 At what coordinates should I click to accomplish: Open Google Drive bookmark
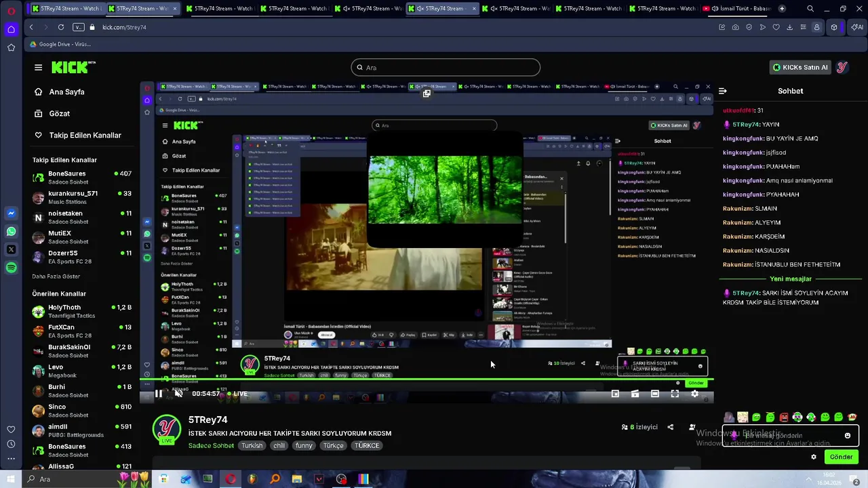60,44
